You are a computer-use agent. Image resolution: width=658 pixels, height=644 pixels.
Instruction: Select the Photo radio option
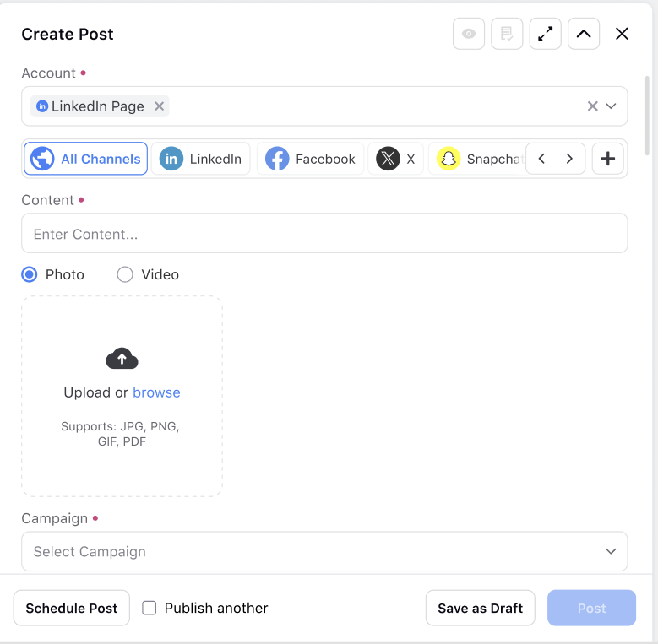(x=30, y=274)
